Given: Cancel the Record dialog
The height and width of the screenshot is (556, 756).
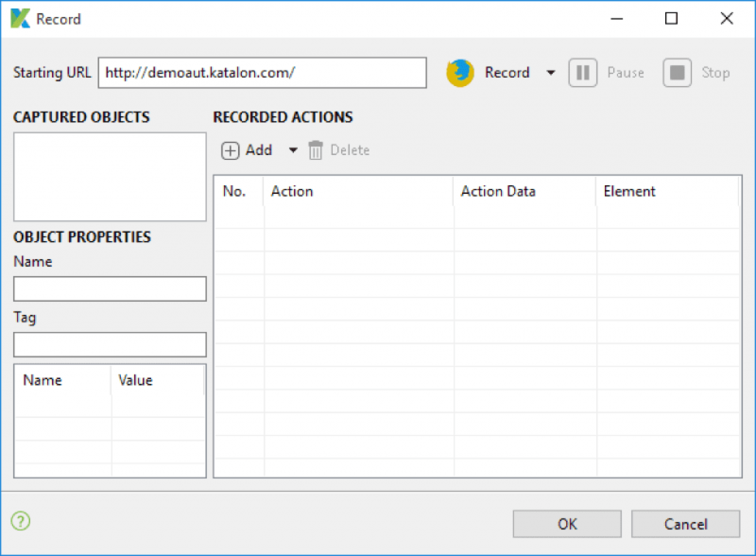Looking at the screenshot, I should (685, 524).
